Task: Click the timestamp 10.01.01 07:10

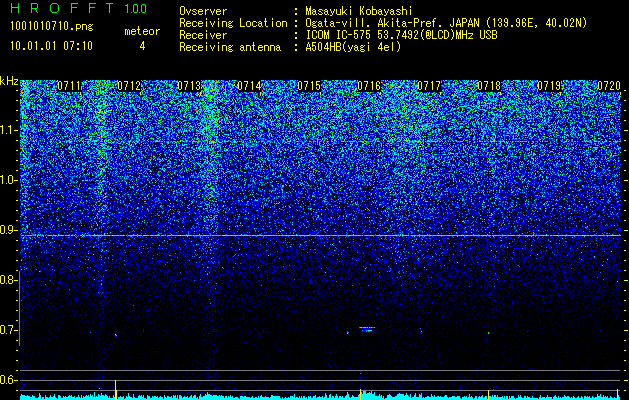Action: click(51, 46)
